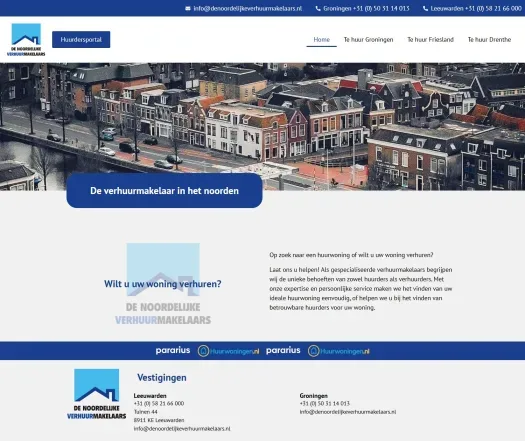Click 'De verhuurmakelaar in het noorden' banner

tap(164, 191)
